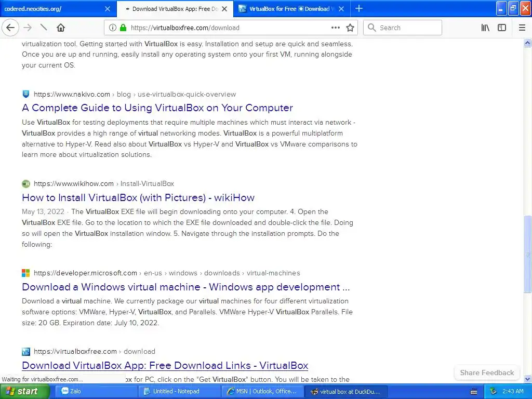The width and height of the screenshot is (532, 399).
Task: Stop loading the page
Action: pyautogui.click(x=44, y=28)
